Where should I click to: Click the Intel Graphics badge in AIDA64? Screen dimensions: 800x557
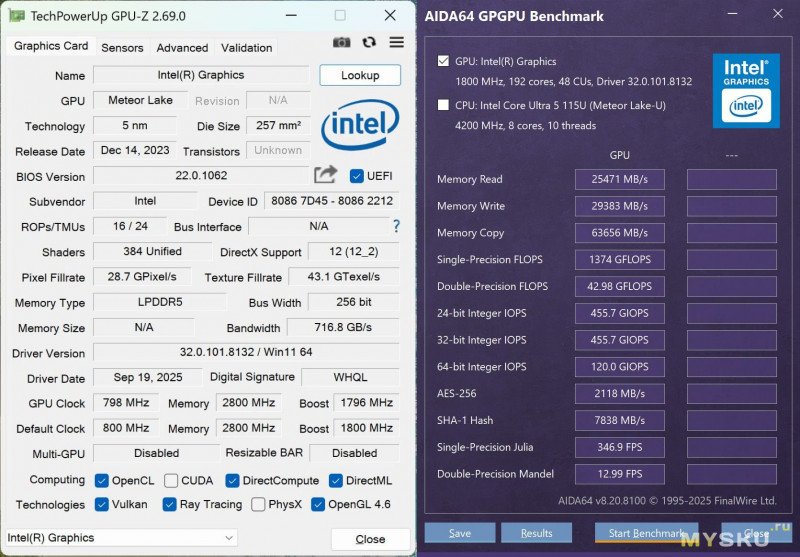pos(745,90)
